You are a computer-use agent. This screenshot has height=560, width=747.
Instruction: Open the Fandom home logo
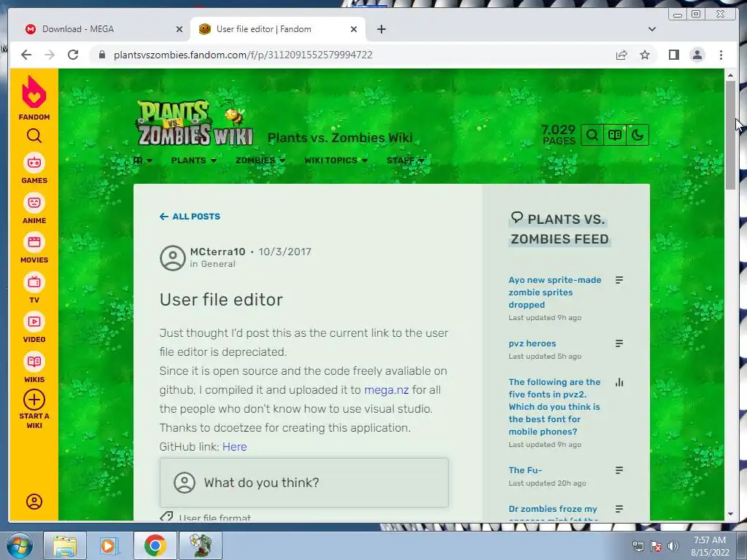(x=34, y=98)
